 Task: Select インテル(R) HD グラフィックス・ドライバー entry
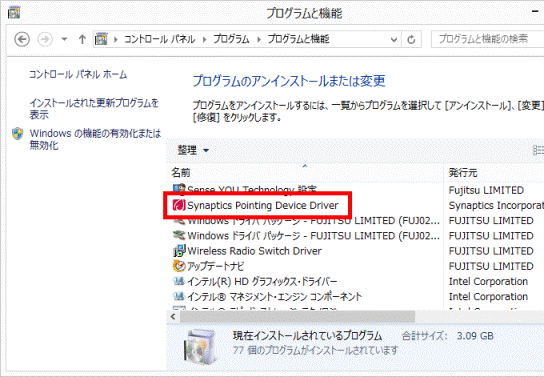pos(262,281)
